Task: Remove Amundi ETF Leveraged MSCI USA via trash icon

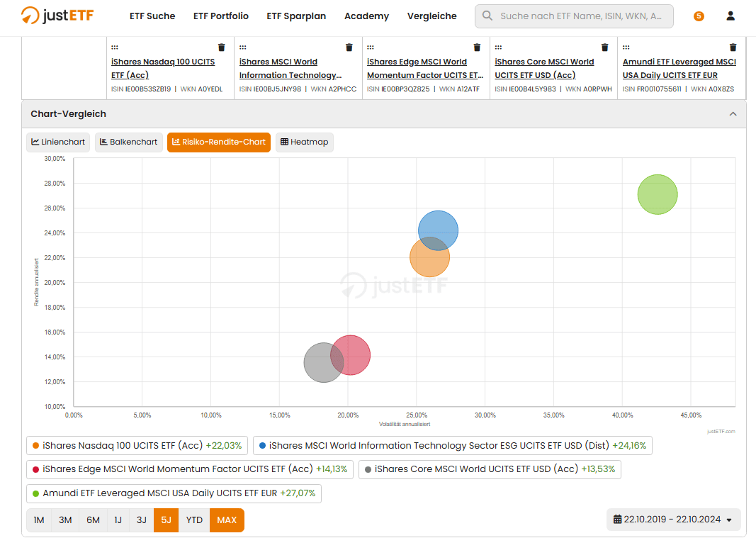Action: 733,47
